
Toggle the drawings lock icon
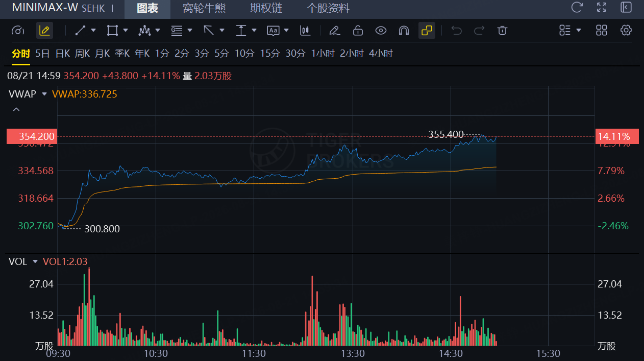(358, 31)
